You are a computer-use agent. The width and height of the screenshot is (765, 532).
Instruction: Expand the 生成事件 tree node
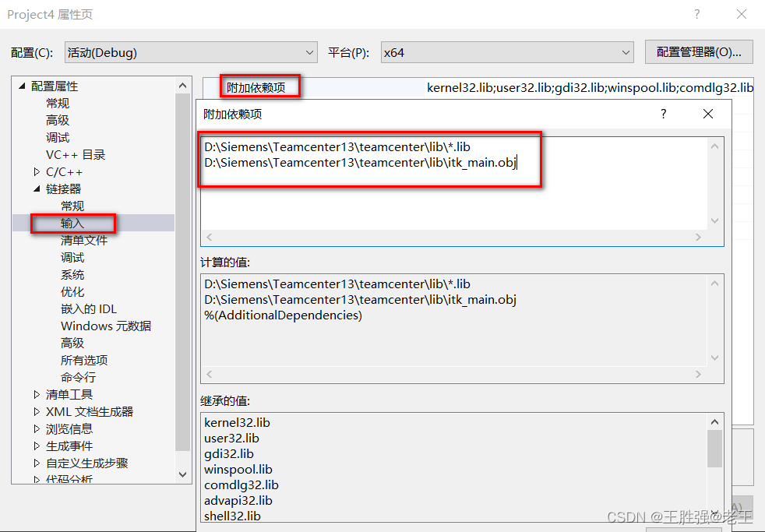click(x=36, y=445)
